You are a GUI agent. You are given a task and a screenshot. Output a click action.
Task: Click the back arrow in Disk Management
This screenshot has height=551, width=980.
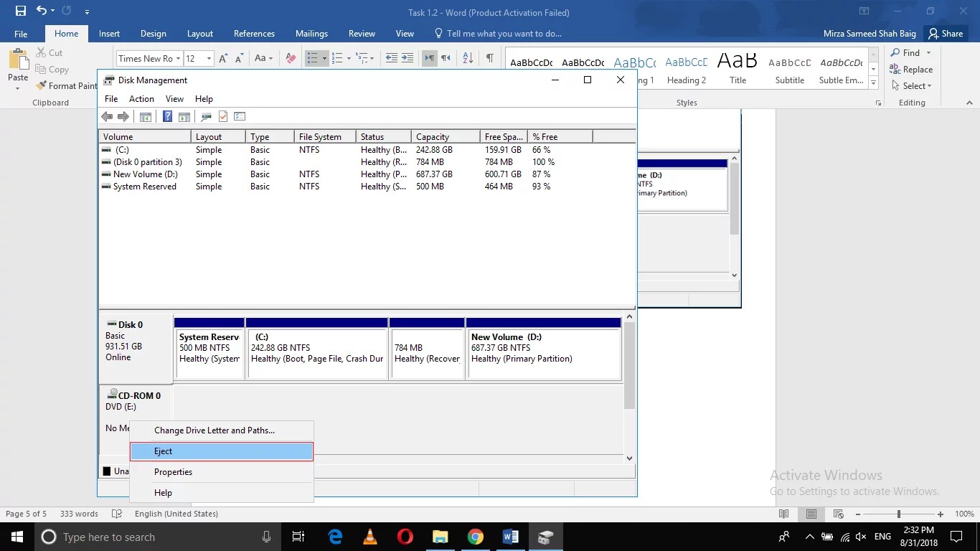pyautogui.click(x=106, y=116)
